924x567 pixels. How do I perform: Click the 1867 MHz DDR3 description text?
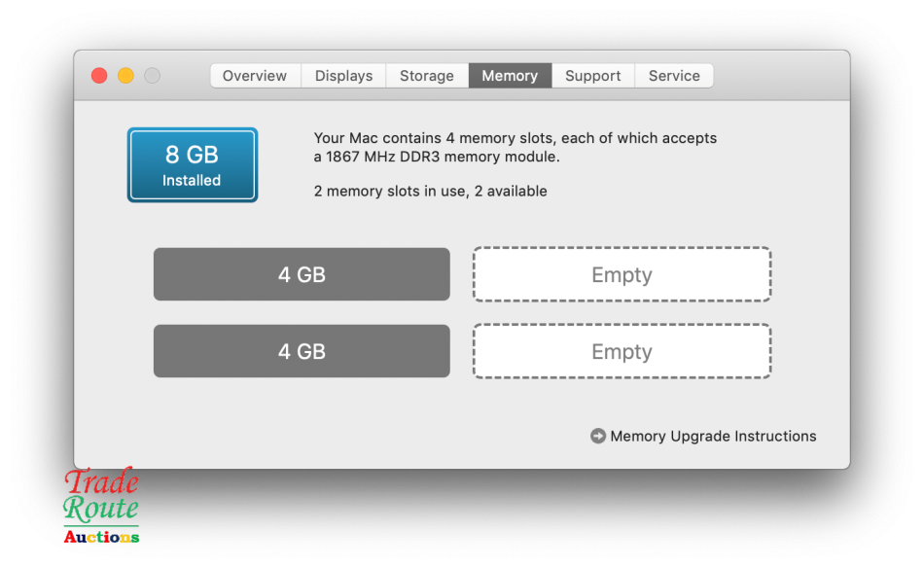(437, 157)
